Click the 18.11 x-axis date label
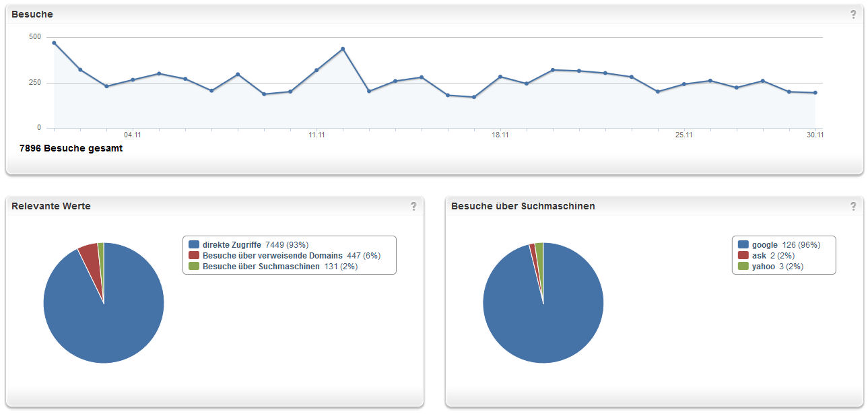The image size is (868, 414). click(500, 135)
